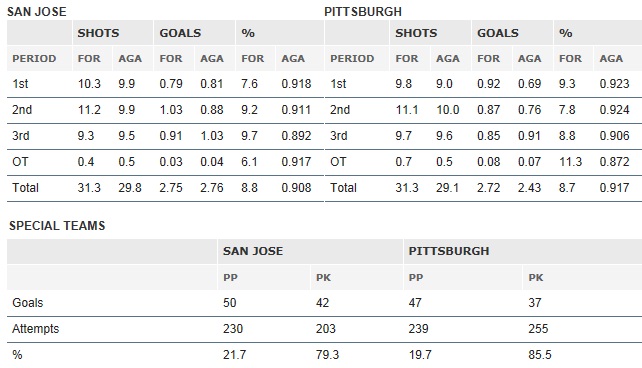
Task: Click San Jose PP percentage 21.7
Action: point(235,354)
